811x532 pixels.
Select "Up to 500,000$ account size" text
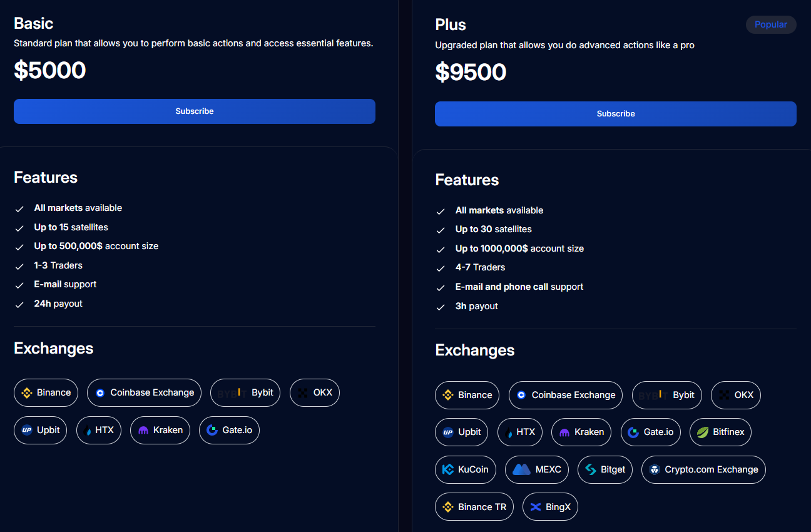tap(96, 246)
